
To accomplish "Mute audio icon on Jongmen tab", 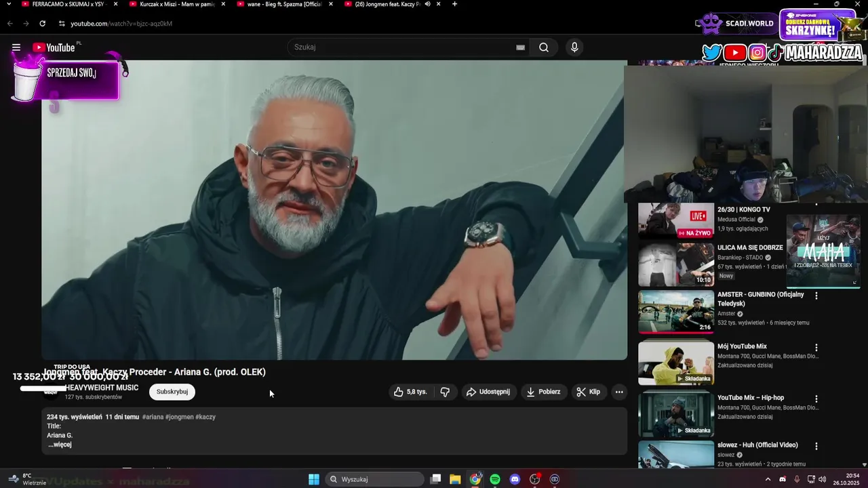I will [427, 4].
